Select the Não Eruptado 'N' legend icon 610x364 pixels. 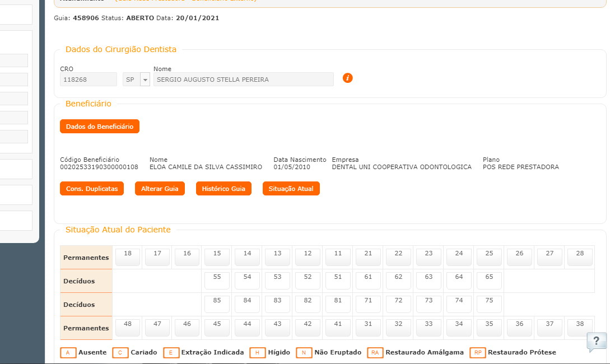click(304, 353)
